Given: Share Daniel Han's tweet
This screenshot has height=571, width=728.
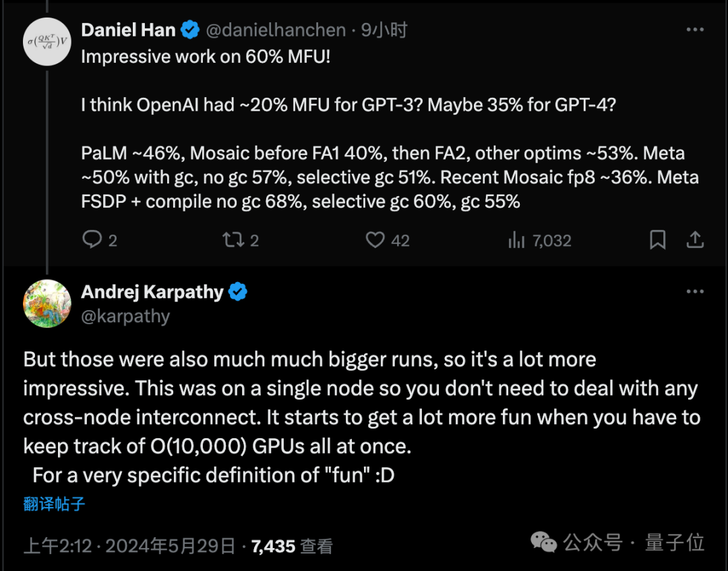Looking at the screenshot, I should pyautogui.click(x=695, y=240).
